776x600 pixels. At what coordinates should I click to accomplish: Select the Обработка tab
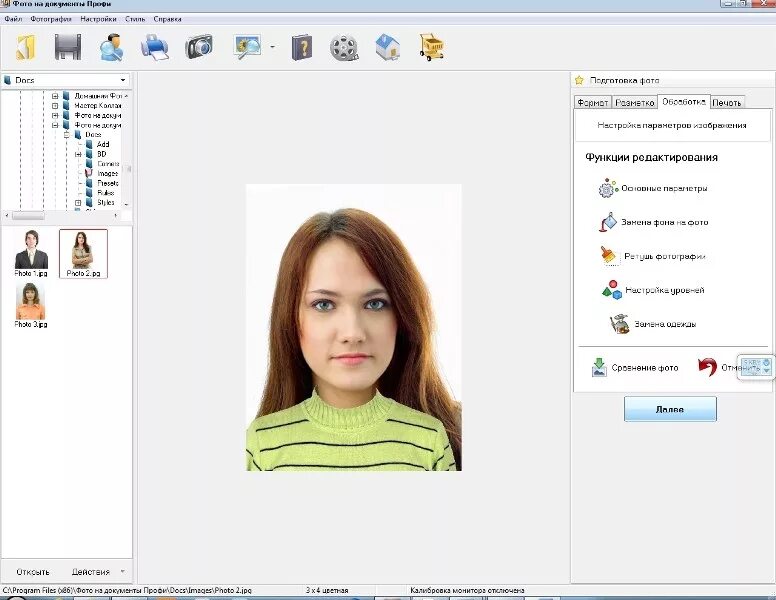[x=683, y=101]
